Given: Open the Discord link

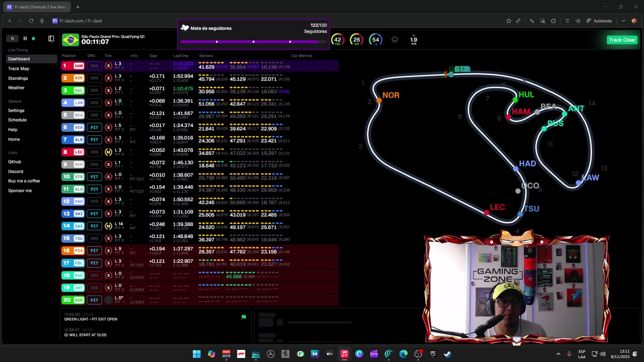Looking at the screenshot, I should (x=16, y=171).
